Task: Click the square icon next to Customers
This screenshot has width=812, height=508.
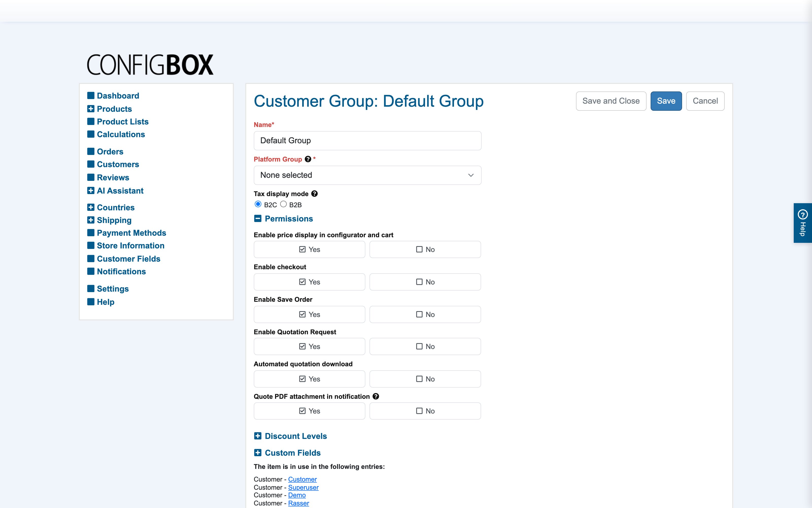Action: (91, 164)
